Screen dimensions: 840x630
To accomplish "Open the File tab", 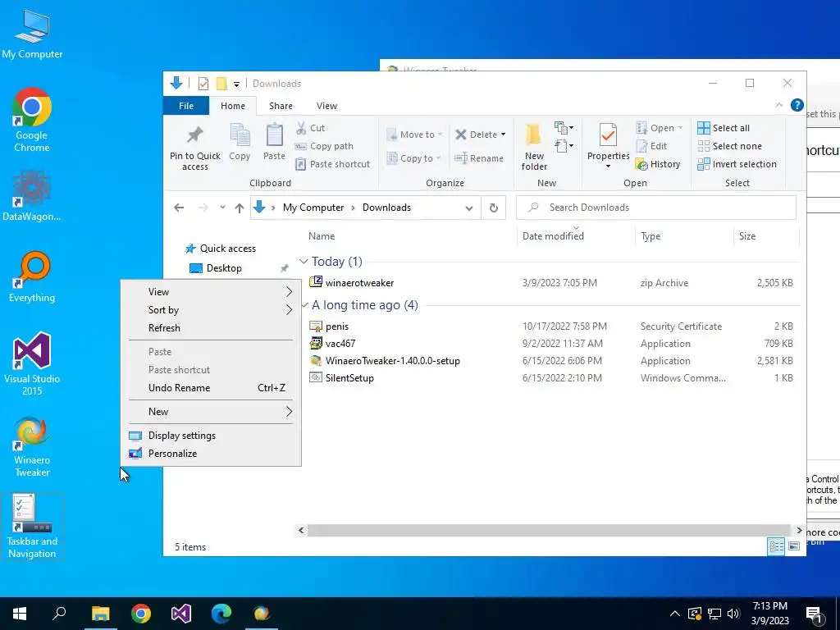I will coord(186,106).
